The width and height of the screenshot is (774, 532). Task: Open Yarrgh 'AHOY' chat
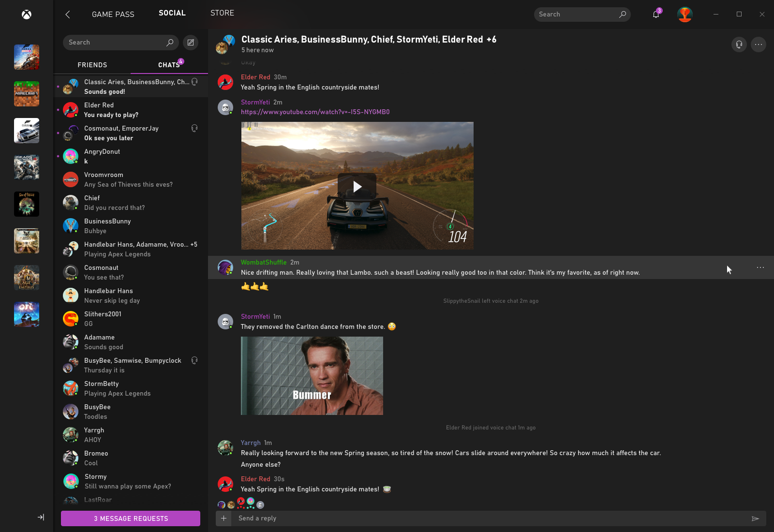131,435
